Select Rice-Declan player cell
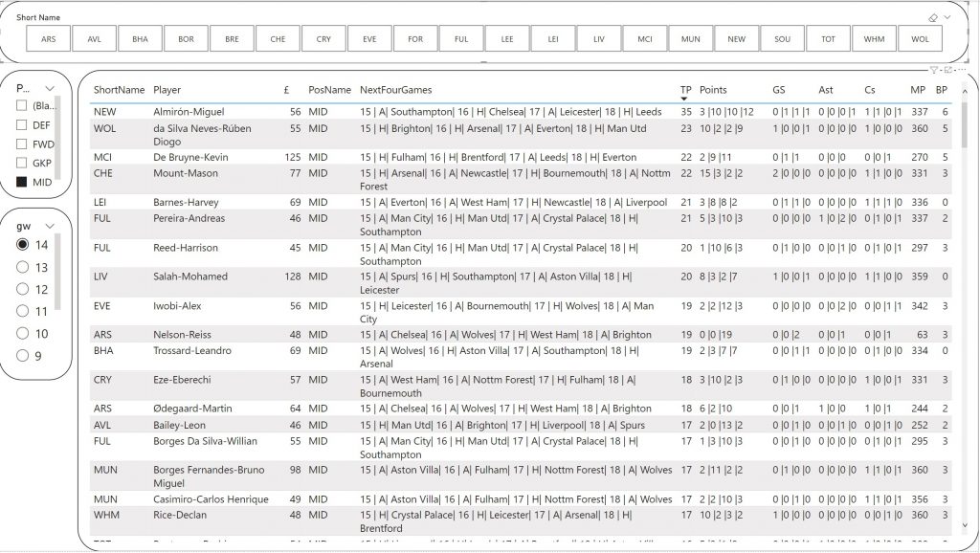The height and width of the screenshot is (553, 980). click(179, 515)
